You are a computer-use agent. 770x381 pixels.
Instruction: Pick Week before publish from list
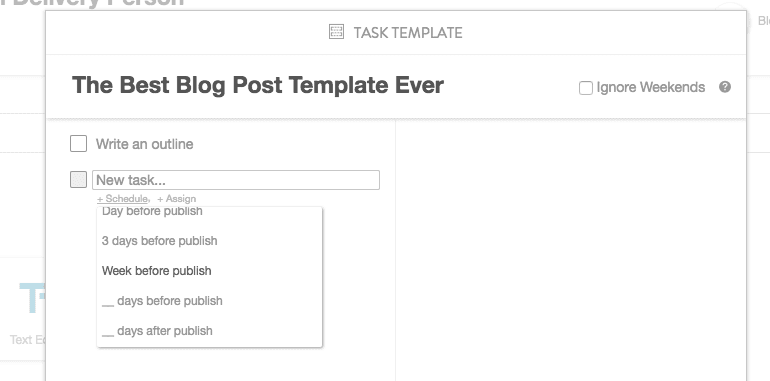[157, 271]
